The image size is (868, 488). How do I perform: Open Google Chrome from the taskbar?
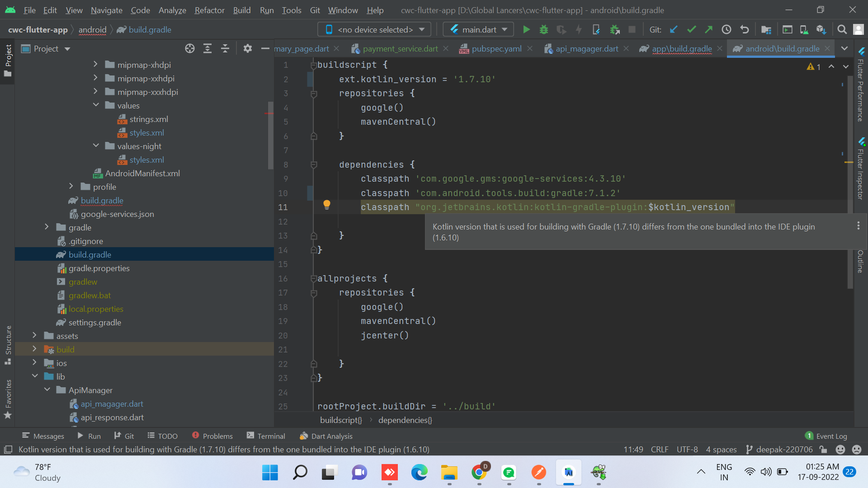tap(479, 473)
